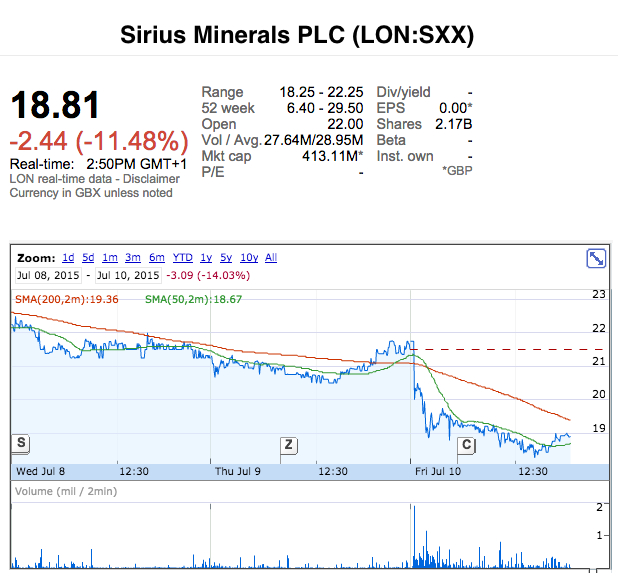Image resolution: width=618 pixels, height=576 pixels.
Task: Zoom chart to 10y range
Action: click(x=248, y=257)
